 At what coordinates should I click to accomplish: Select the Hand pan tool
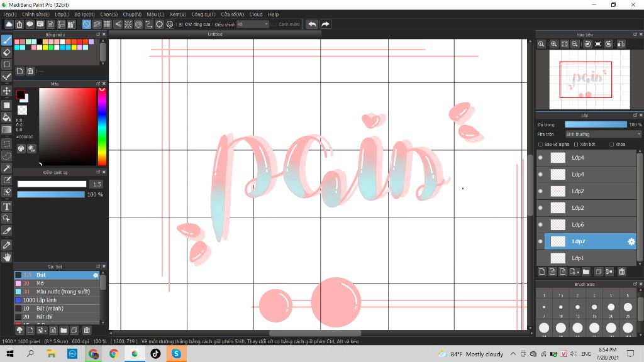click(6, 257)
